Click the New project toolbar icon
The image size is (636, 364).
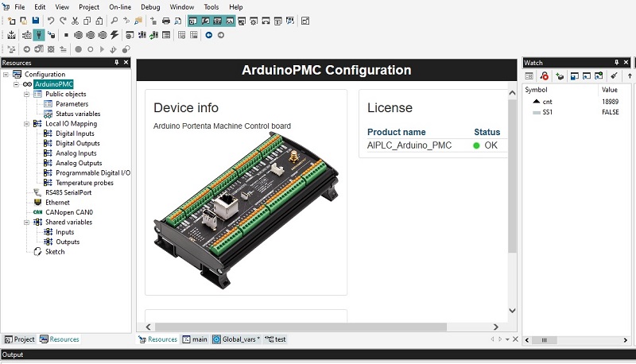tap(11, 21)
